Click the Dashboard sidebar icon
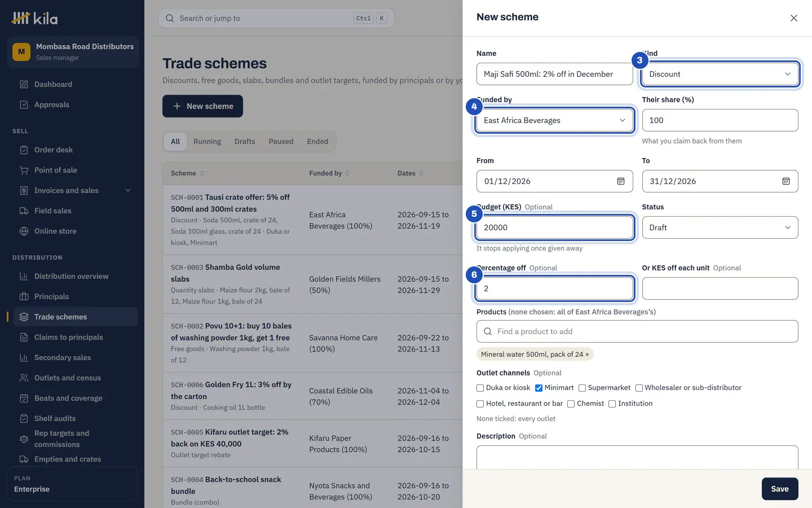 point(24,84)
